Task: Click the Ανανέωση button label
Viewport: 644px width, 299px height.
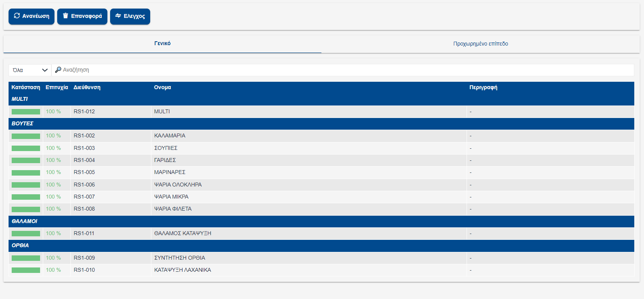Action: pyautogui.click(x=36, y=16)
